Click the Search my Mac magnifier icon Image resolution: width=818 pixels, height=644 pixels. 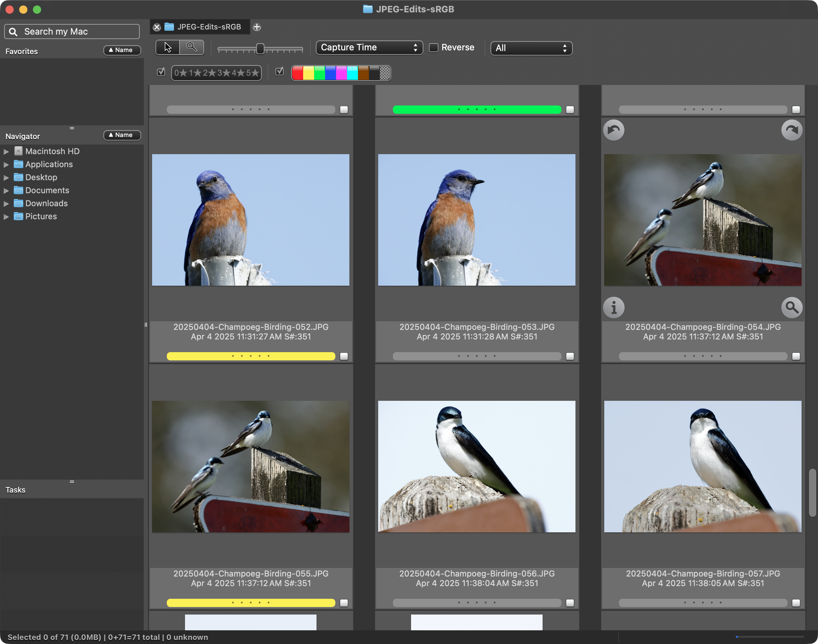[x=13, y=32]
